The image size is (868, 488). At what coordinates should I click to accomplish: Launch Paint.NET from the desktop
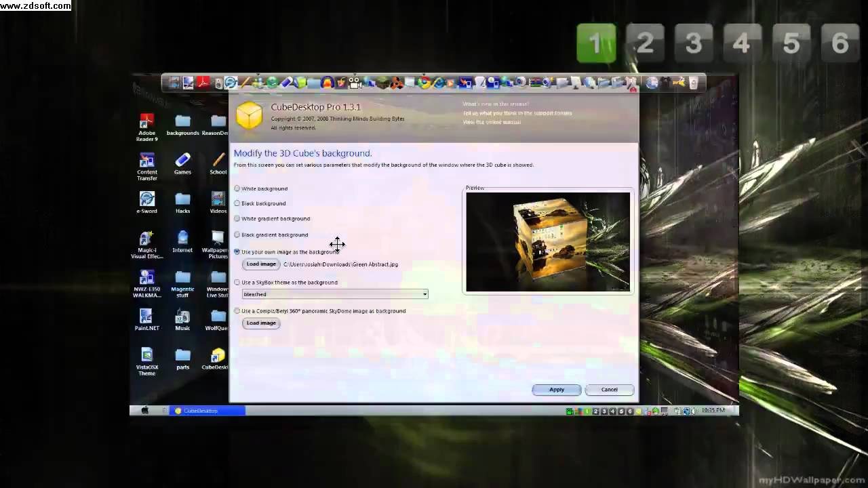point(146,320)
